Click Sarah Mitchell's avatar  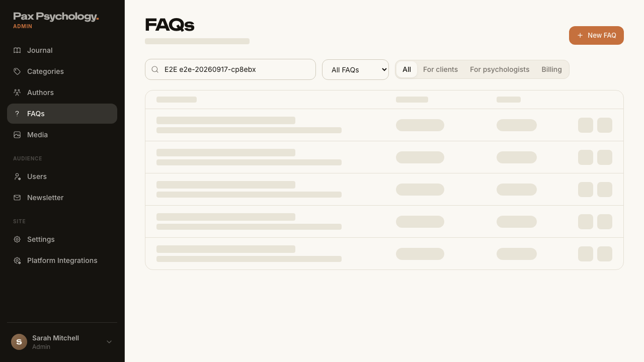(x=19, y=342)
